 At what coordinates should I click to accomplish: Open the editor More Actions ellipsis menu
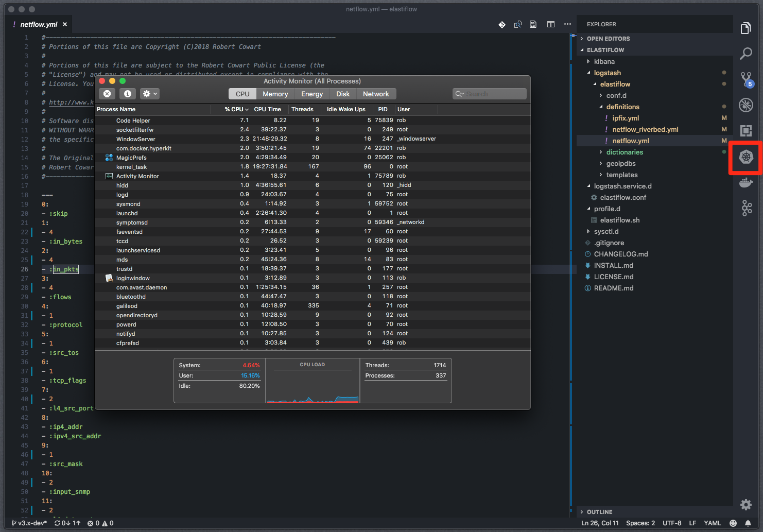pyautogui.click(x=567, y=24)
